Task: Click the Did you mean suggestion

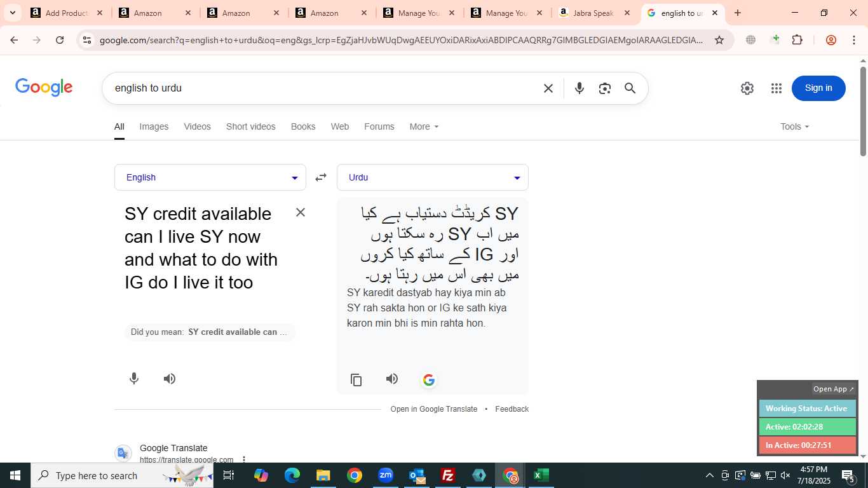Action: (210, 332)
